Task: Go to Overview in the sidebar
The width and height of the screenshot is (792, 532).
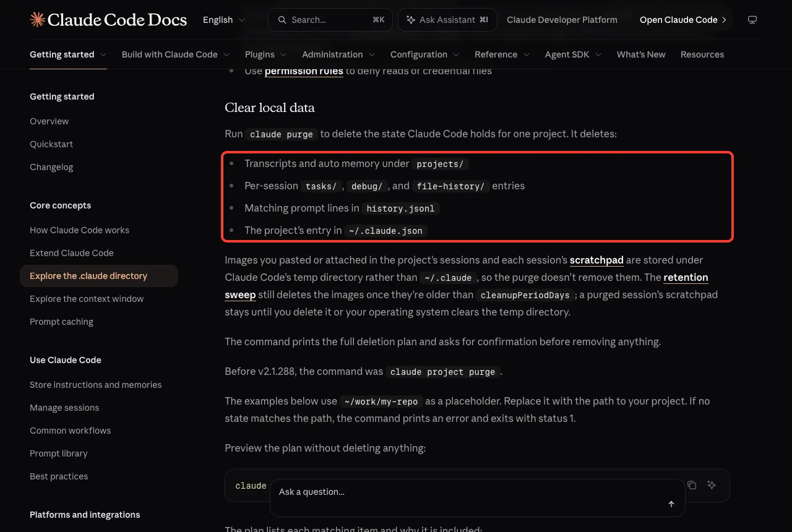Action: [49, 121]
